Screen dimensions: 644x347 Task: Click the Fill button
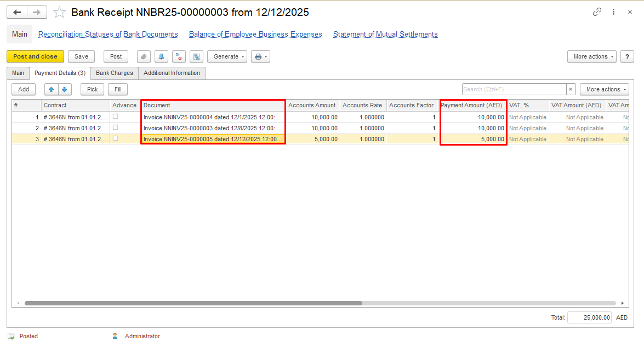tap(118, 89)
